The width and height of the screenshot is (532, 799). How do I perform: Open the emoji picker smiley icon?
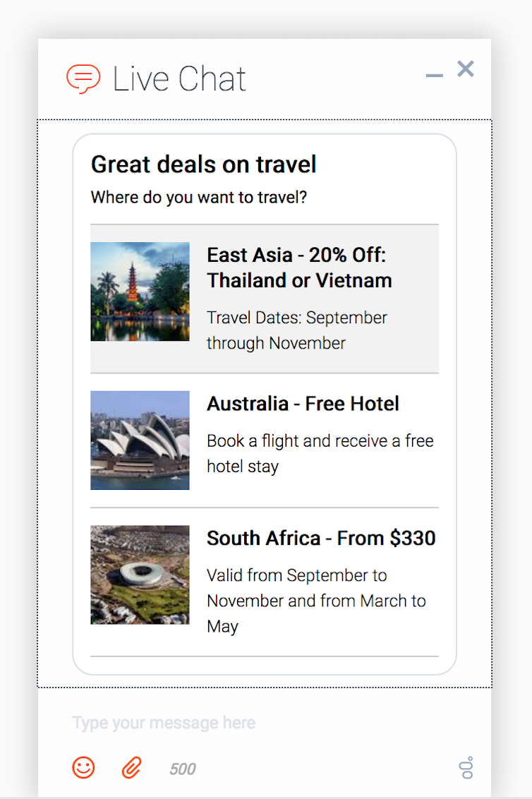[83, 767]
